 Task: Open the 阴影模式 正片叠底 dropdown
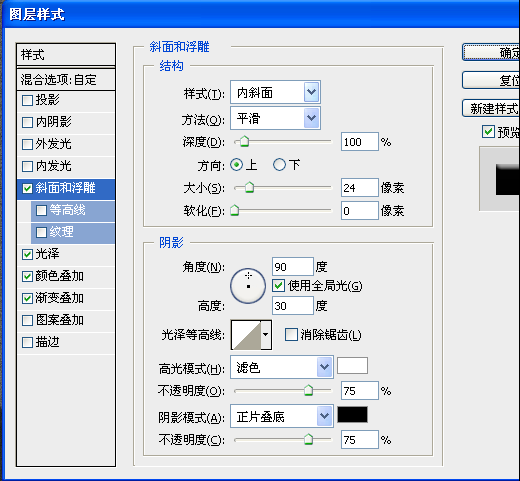click(x=282, y=416)
